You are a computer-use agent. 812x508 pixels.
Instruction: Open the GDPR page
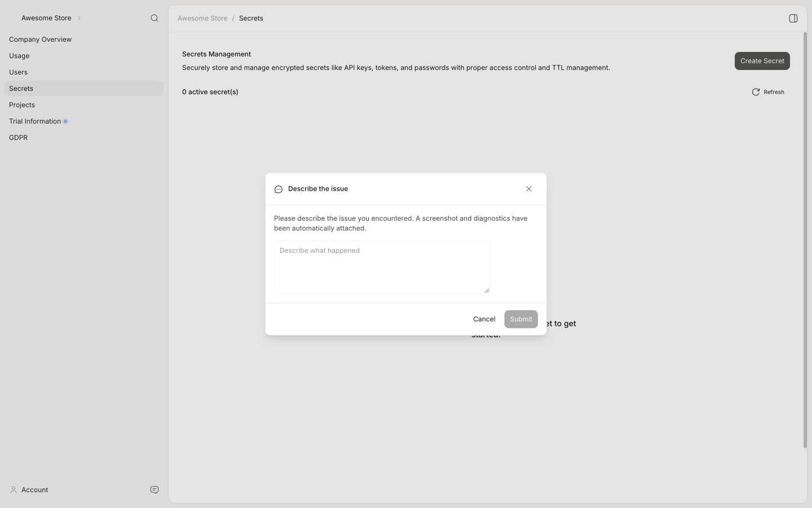pyautogui.click(x=84, y=138)
